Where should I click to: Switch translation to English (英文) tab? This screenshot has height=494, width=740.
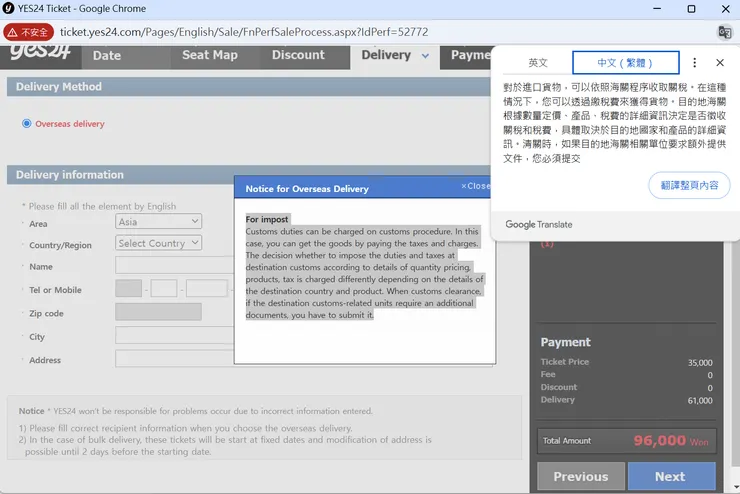pyautogui.click(x=538, y=63)
